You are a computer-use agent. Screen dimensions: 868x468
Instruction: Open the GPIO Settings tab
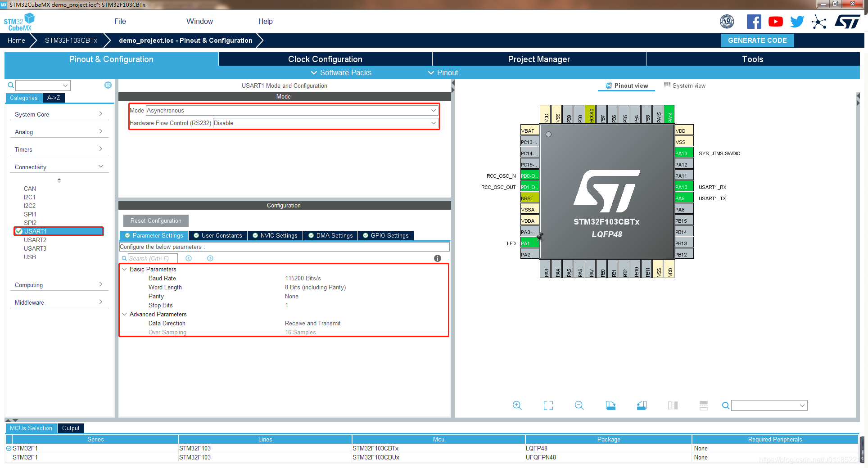(386, 235)
